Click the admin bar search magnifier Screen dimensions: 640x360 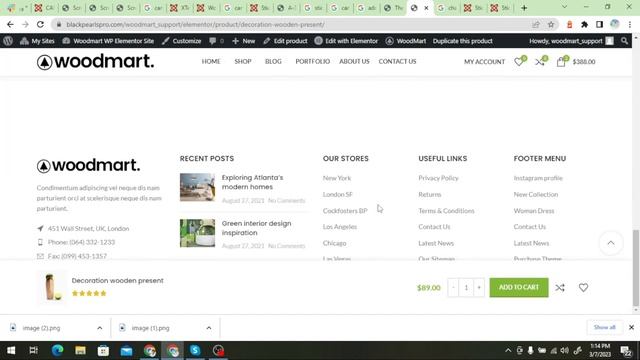click(x=624, y=41)
